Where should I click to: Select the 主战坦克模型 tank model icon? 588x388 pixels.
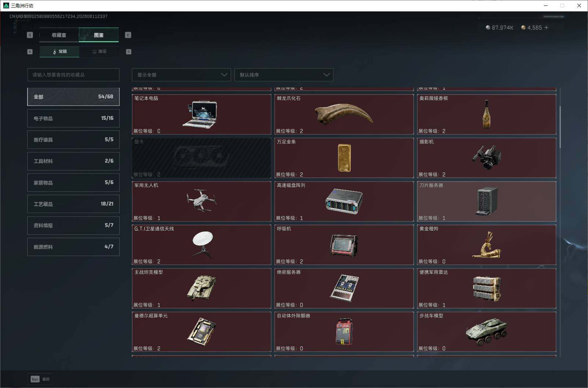(x=202, y=288)
